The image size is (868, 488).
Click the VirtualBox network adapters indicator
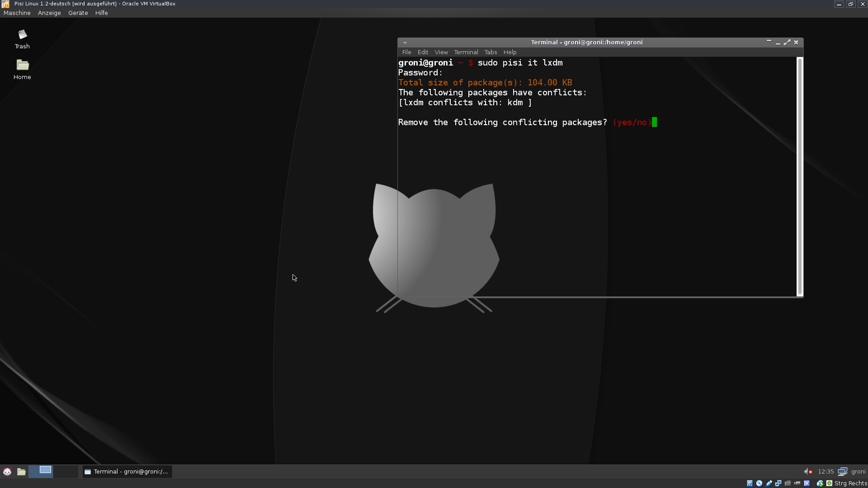click(x=778, y=483)
